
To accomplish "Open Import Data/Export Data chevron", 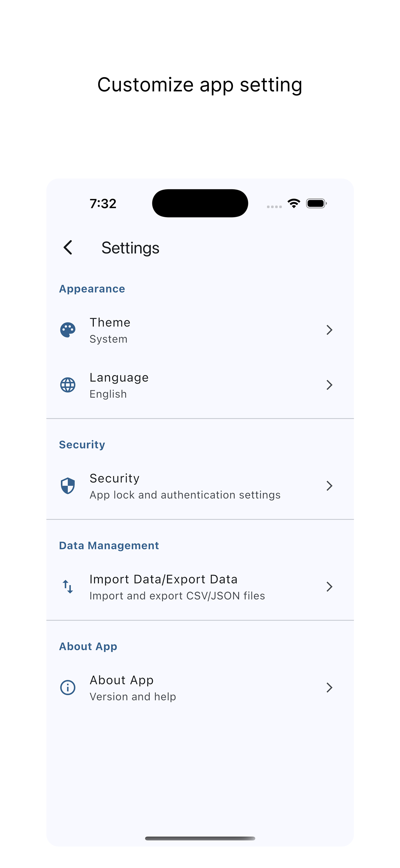I will (x=329, y=587).
